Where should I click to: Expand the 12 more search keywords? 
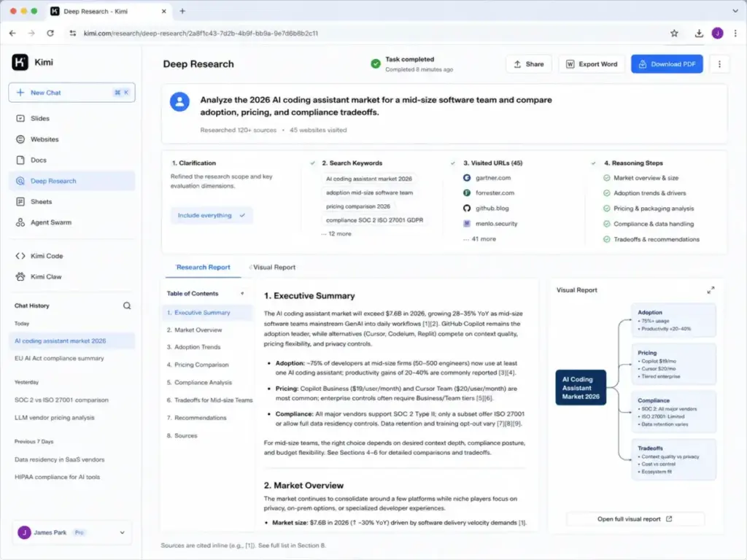click(336, 234)
